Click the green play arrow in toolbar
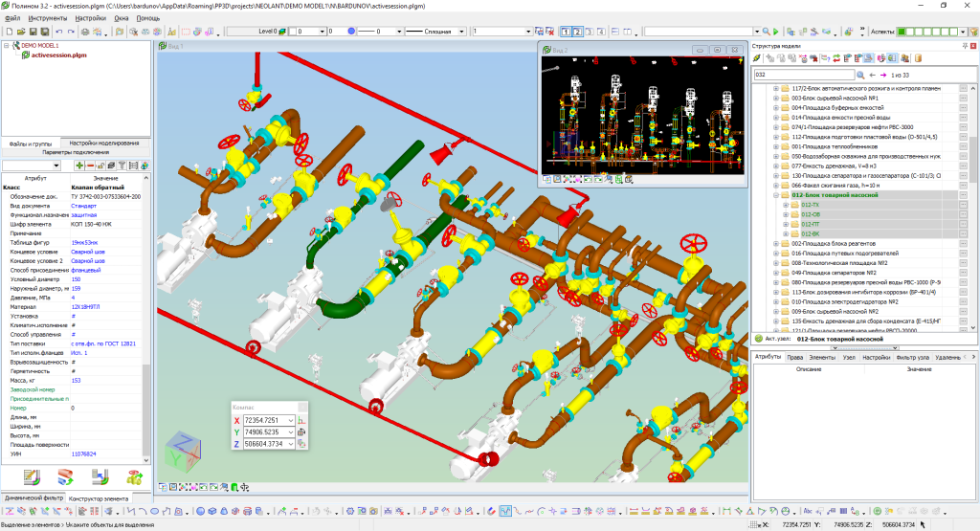The height and width of the screenshot is (531, 980). (x=775, y=32)
